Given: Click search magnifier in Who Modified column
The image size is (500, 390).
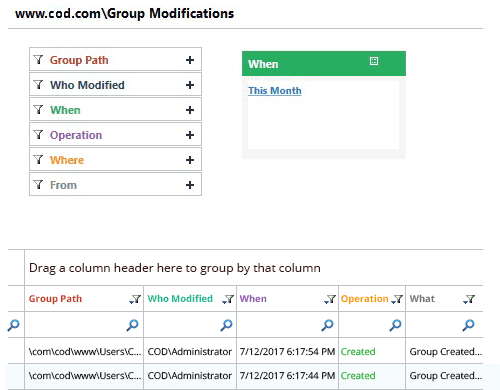Looking at the screenshot, I should coord(226,325).
